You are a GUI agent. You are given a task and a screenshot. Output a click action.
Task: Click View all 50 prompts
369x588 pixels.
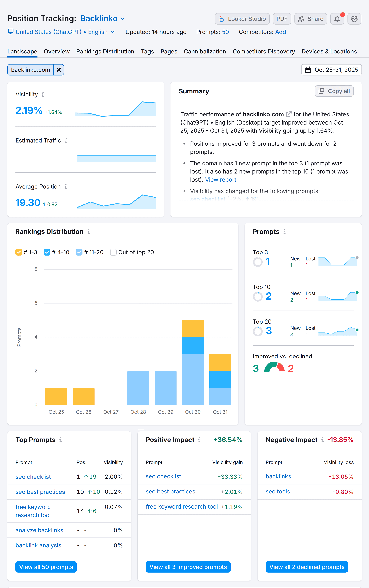click(46, 567)
